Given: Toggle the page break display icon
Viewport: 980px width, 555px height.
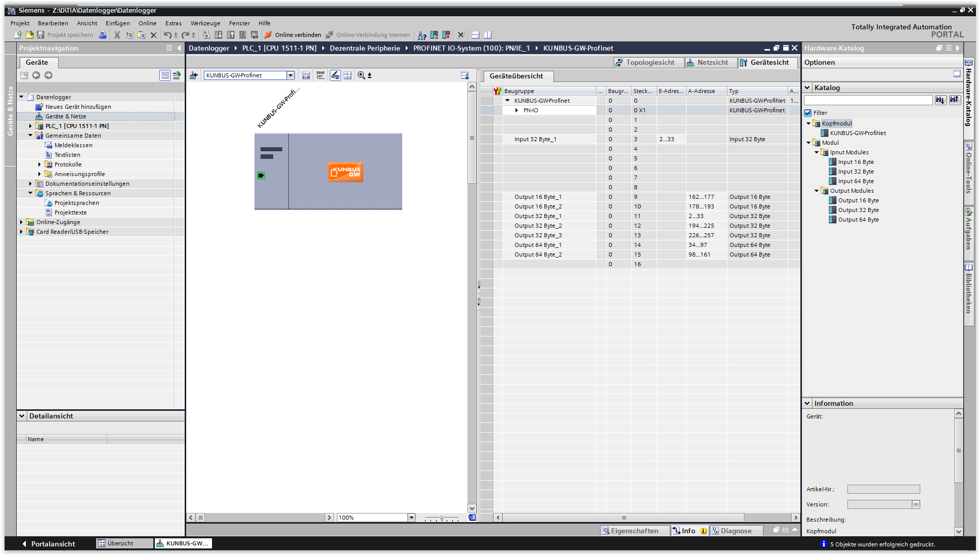Looking at the screenshot, I should pyautogui.click(x=348, y=75).
